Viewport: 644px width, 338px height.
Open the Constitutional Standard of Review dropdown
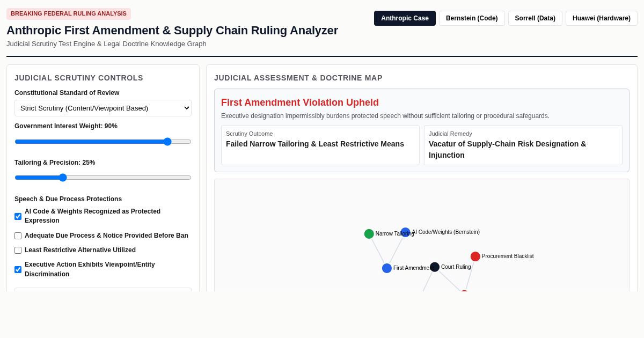click(x=103, y=108)
